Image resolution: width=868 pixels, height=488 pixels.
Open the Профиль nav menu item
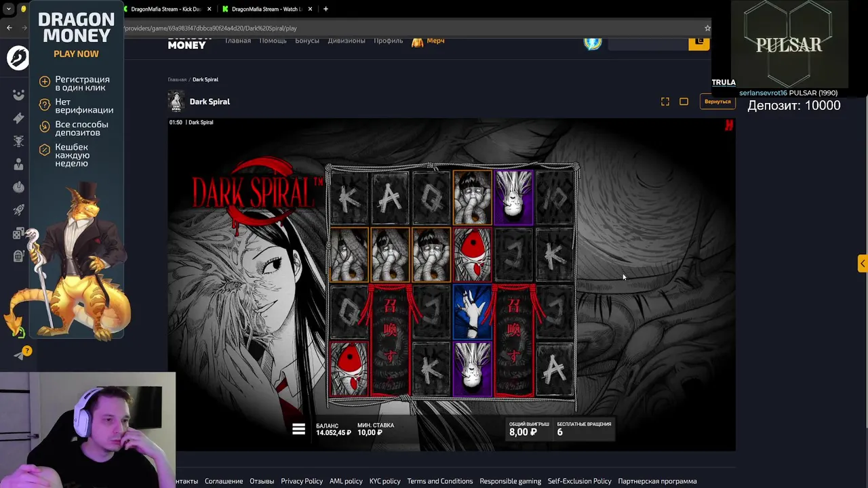[388, 41]
